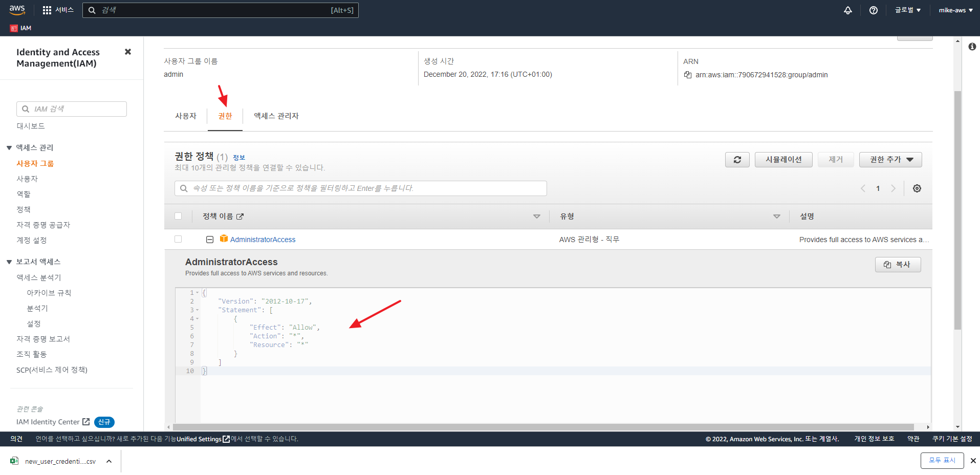The height and width of the screenshot is (475, 980).
Task: Sort by 정책 이름 column arrow
Action: click(537, 217)
